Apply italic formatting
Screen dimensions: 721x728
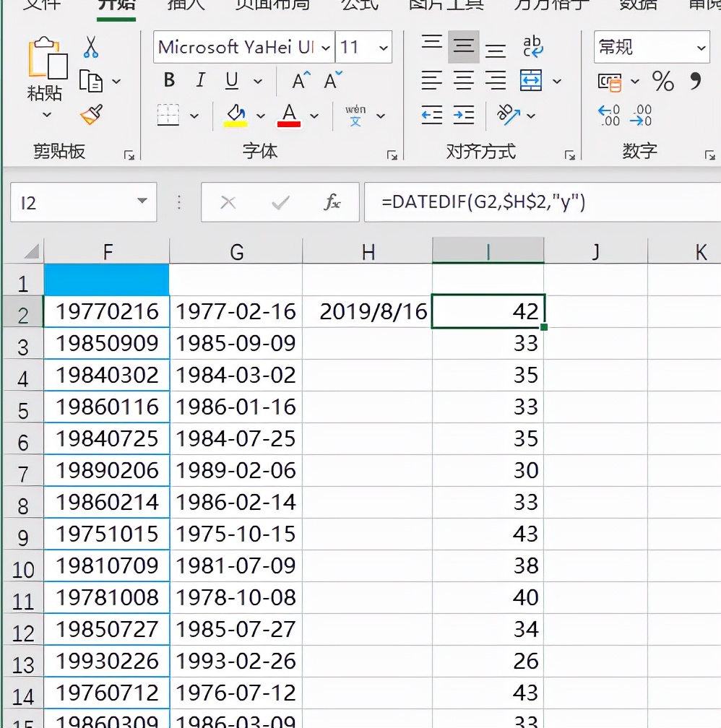tap(200, 80)
